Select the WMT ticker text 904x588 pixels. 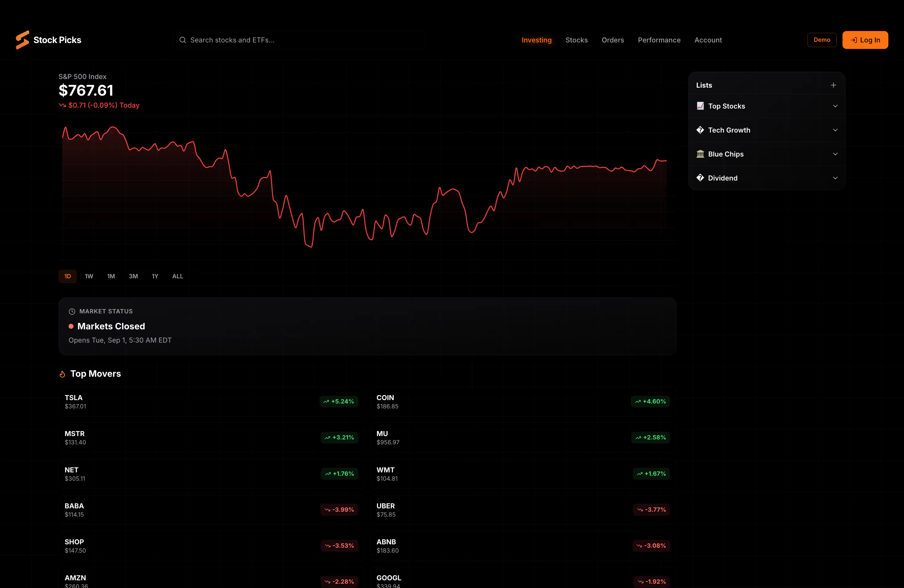(385, 470)
